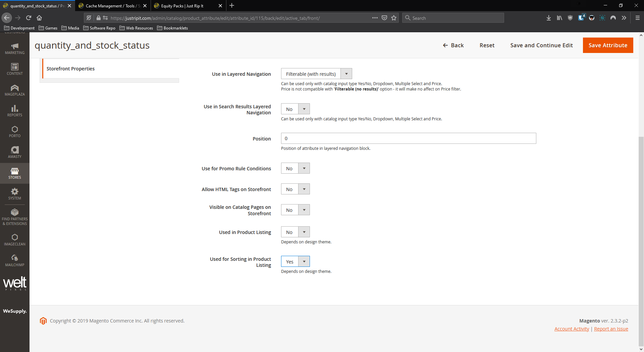The image size is (644, 352).
Task: Open the Report an Issue link
Action: coord(611,329)
